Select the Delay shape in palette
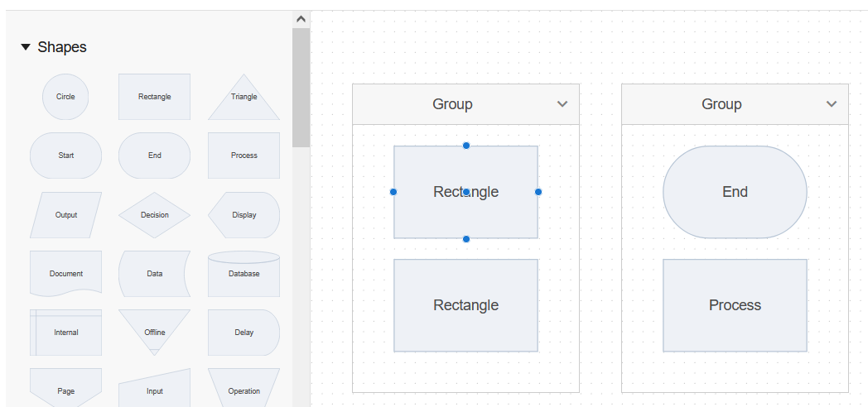Image resolution: width=868 pixels, height=407 pixels. [244, 333]
